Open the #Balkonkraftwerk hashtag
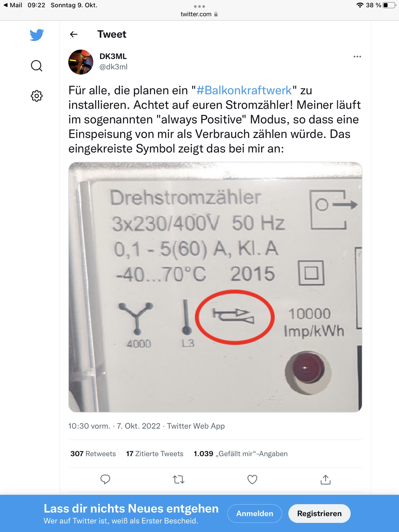 [244, 90]
